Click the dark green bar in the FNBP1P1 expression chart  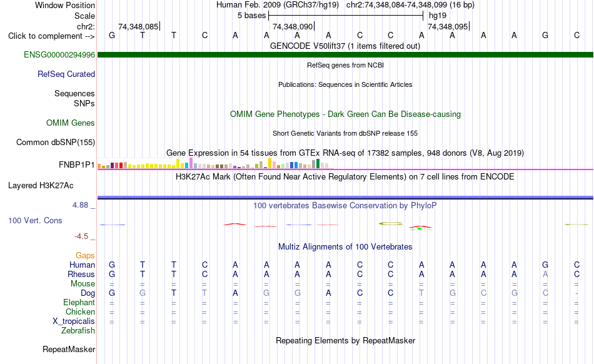[x=318, y=164]
